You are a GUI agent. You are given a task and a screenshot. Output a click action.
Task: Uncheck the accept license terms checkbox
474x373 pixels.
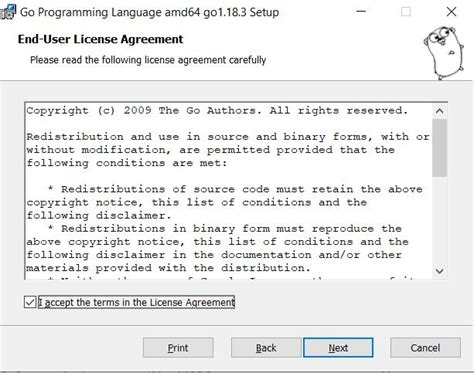[30, 302]
